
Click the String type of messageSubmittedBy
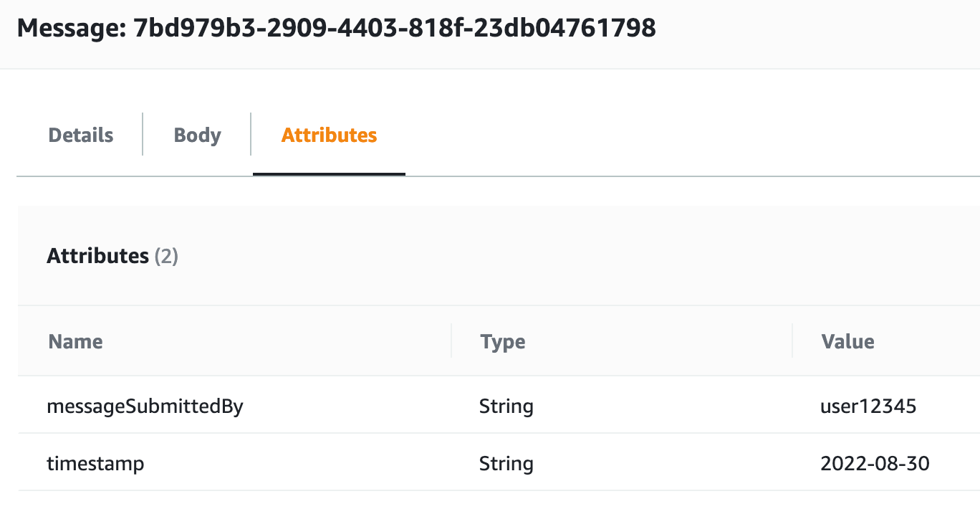pos(506,406)
